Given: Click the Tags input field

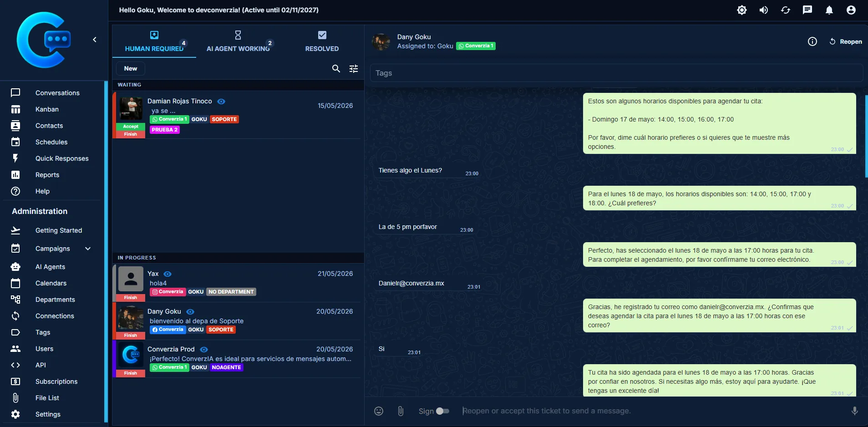Looking at the screenshot, I should point(617,73).
